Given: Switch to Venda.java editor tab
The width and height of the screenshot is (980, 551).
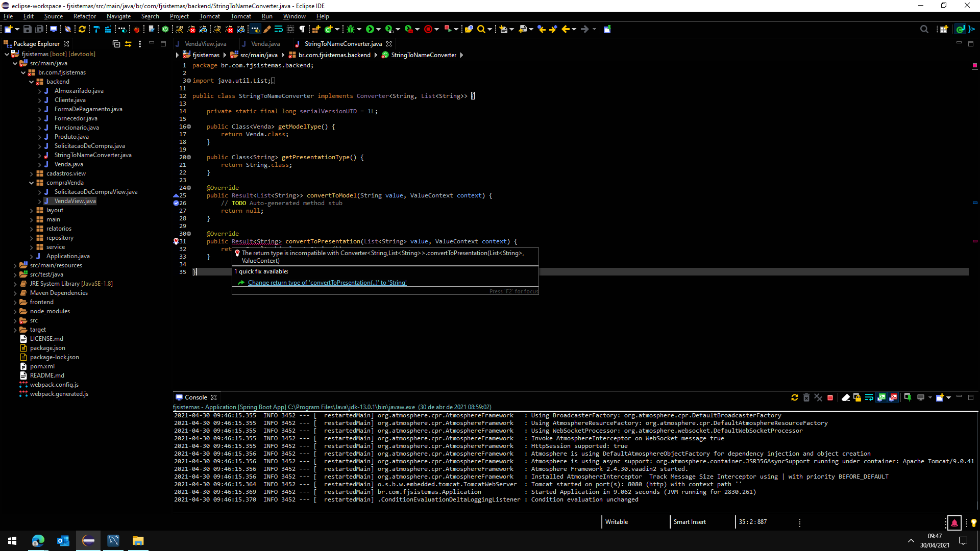Looking at the screenshot, I should click(x=265, y=44).
